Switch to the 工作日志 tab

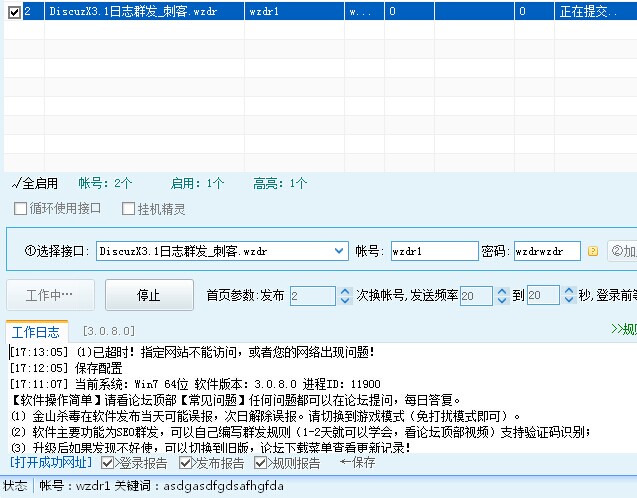pyautogui.click(x=36, y=330)
